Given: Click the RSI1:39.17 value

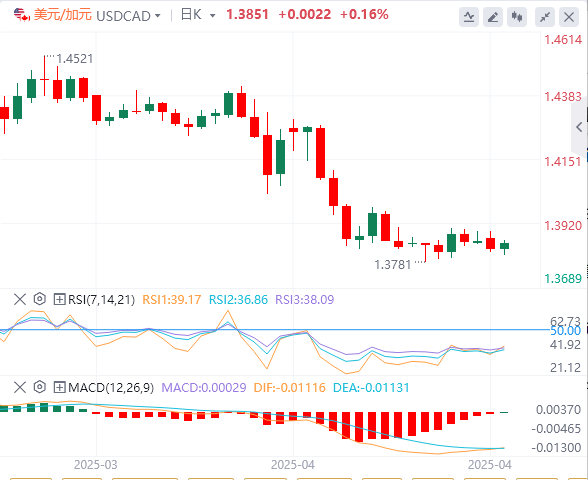Looking at the screenshot, I should [172, 300].
